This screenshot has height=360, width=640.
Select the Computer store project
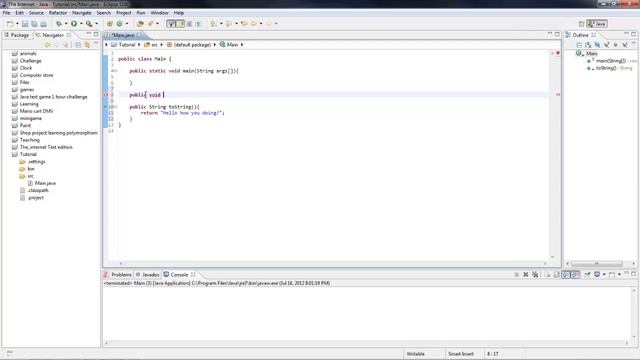[x=36, y=75]
